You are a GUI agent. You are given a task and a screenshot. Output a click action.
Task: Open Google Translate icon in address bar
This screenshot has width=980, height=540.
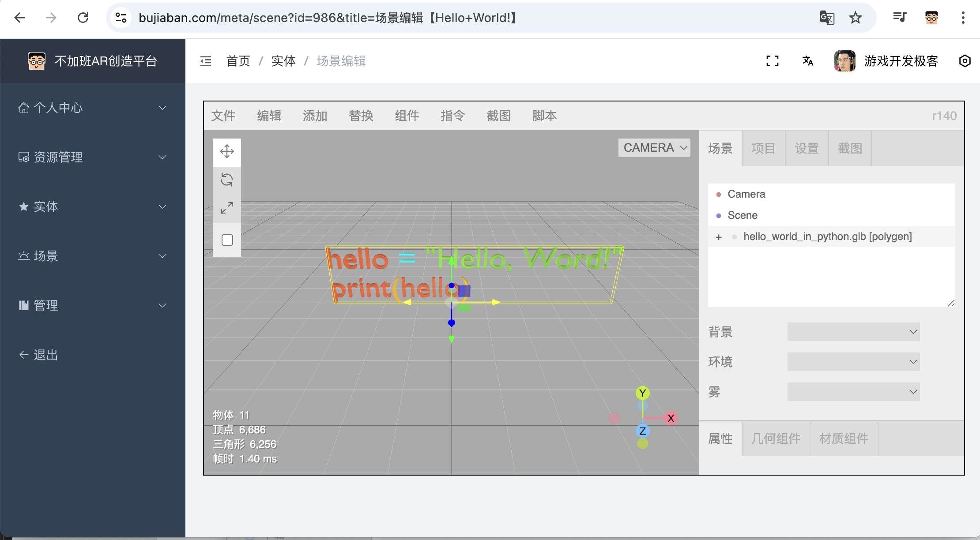point(827,18)
